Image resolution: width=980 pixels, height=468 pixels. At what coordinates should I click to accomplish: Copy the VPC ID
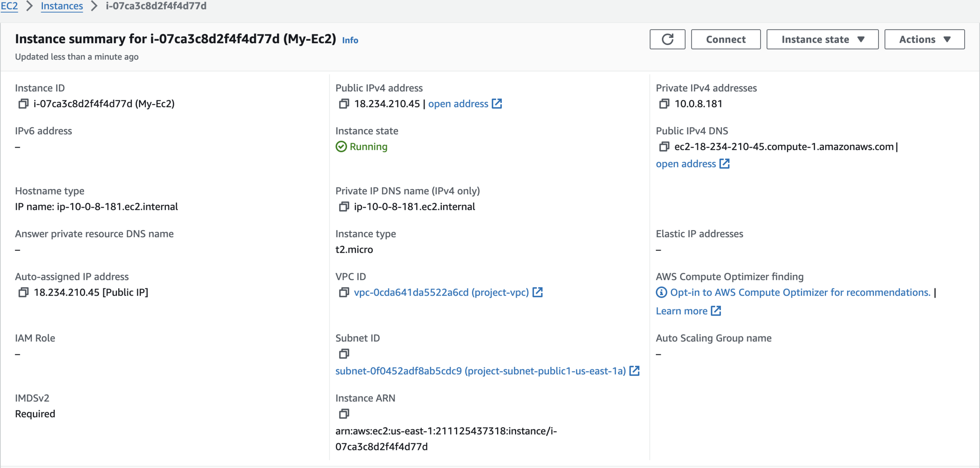tap(344, 292)
